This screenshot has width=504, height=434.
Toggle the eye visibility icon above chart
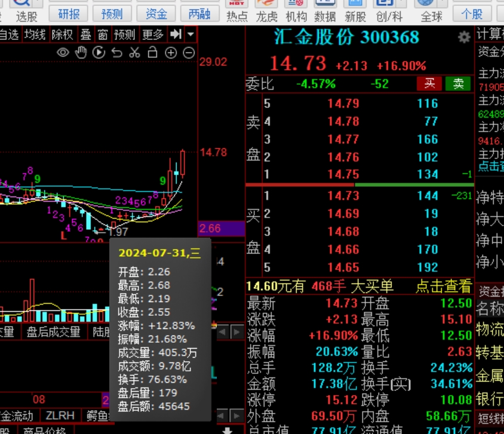pos(63,53)
